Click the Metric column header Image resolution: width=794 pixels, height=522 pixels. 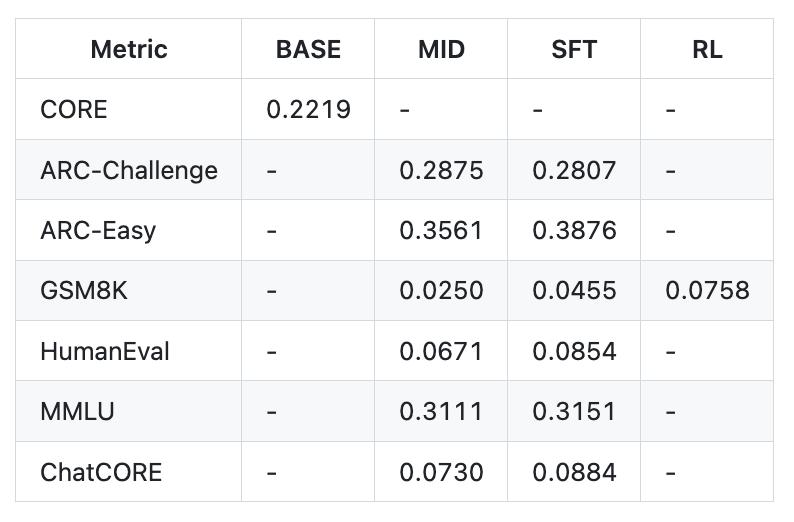(128, 49)
